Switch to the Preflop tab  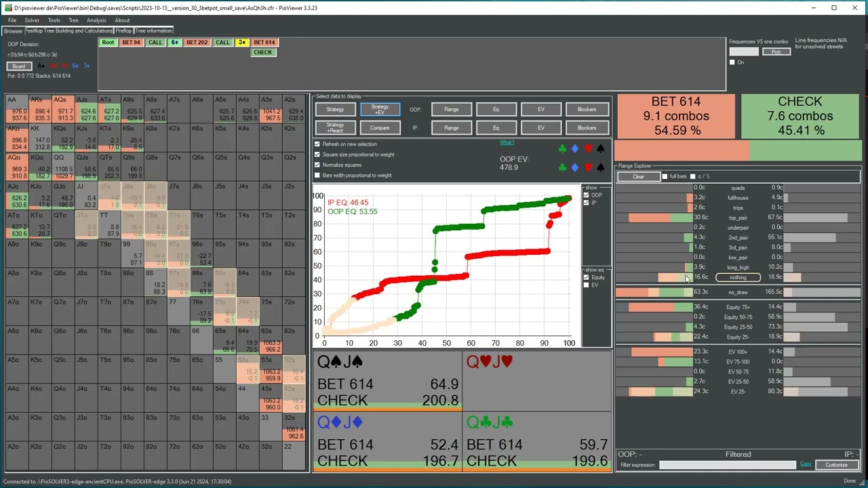coord(123,30)
